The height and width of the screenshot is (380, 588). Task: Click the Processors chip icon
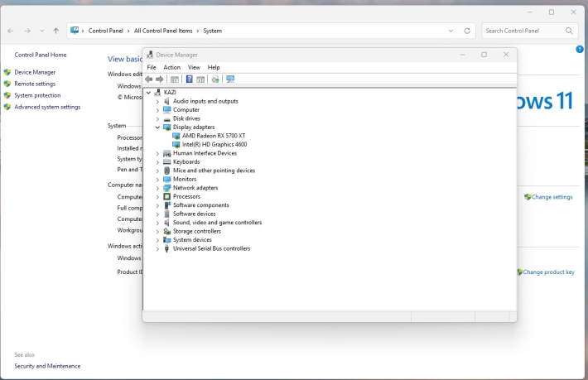(166, 196)
